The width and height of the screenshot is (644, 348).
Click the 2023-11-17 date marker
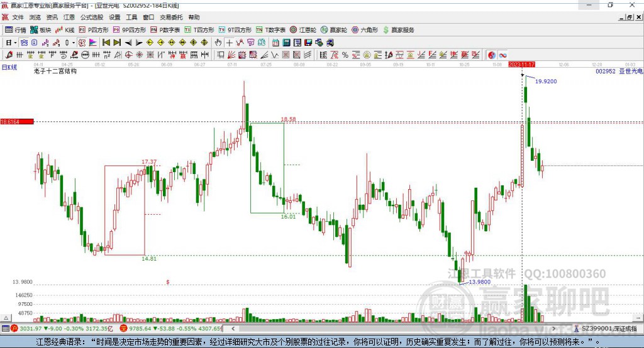521,65
